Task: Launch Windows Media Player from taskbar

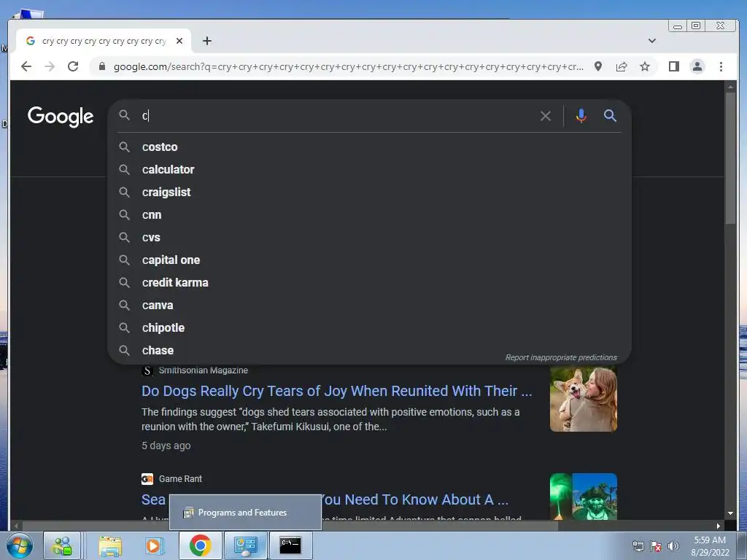Action: 153,545
